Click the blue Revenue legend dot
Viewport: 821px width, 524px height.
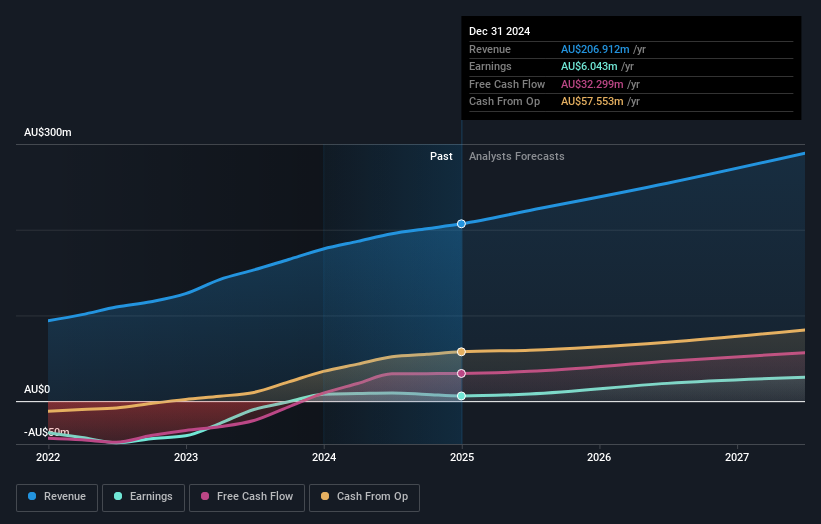32,496
